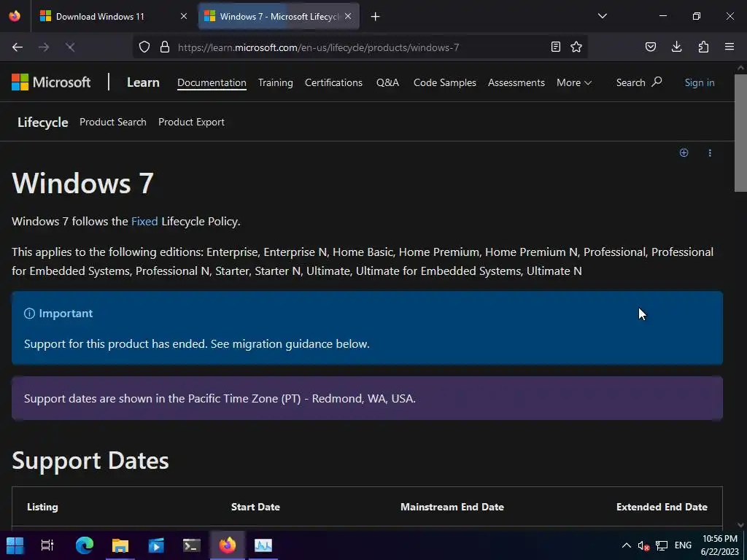Follow the Fixed Lifecycle Policy link
This screenshot has height=560, width=747.
point(144,222)
